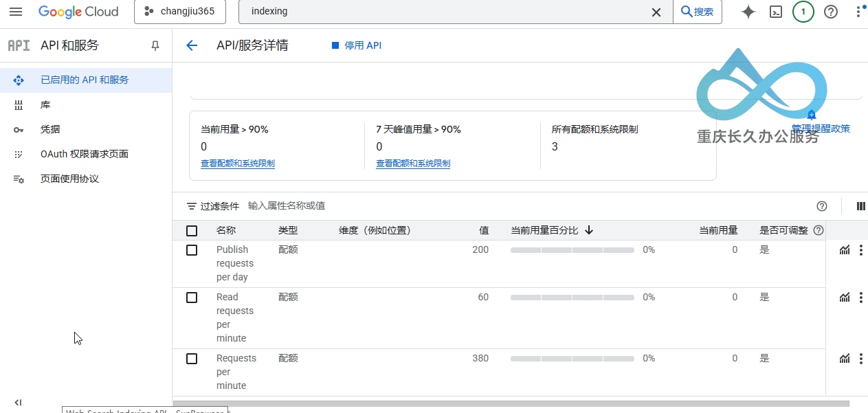This screenshot has height=413, width=868.
Task: Sort by 当前用量百分比 arrow
Action: pyautogui.click(x=589, y=230)
